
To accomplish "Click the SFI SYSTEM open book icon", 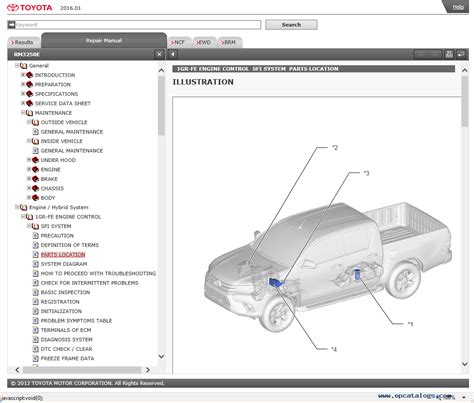I will (x=35, y=226).
